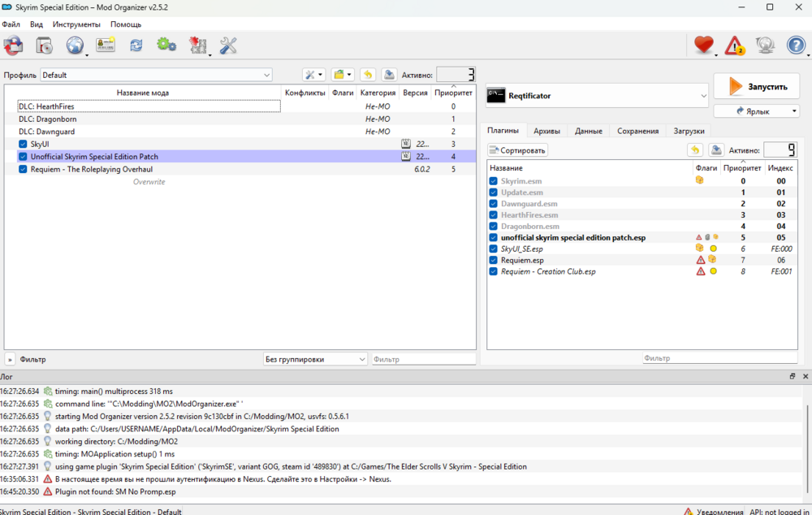Toggle Dawnguard.esm plugin checkbox
The width and height of the screenshot is (812, 515).
(493, 204)
